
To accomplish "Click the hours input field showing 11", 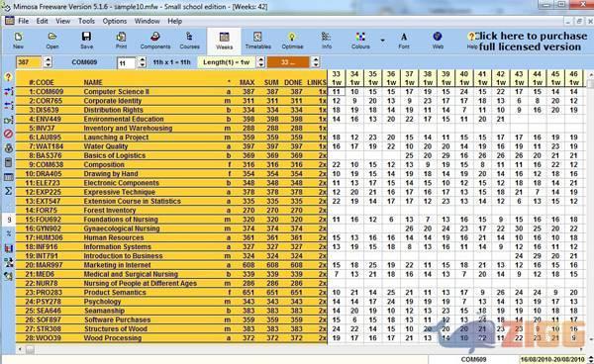I will tap(126, 63).
